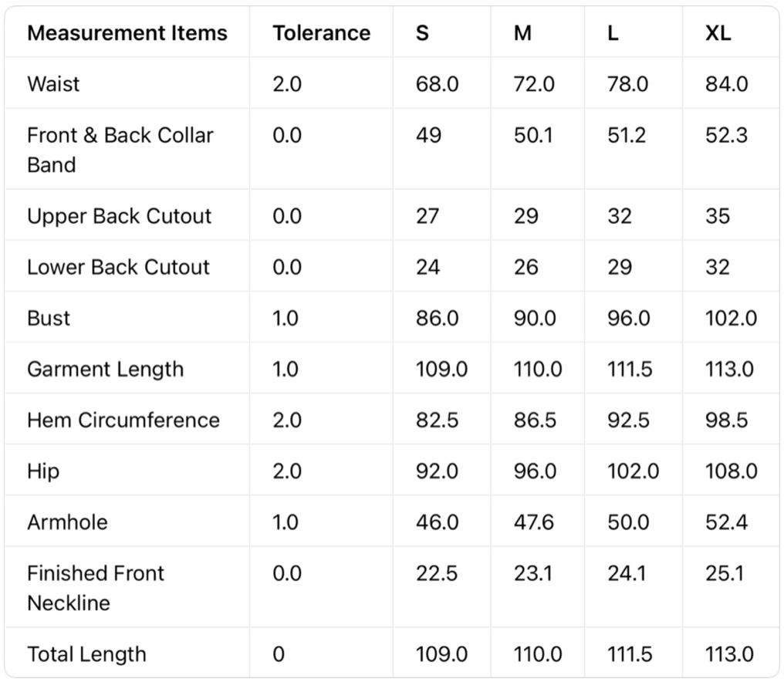784x682 pixels.
Task: Click the Tolerance column header
Action: click(x=321, y=33)
